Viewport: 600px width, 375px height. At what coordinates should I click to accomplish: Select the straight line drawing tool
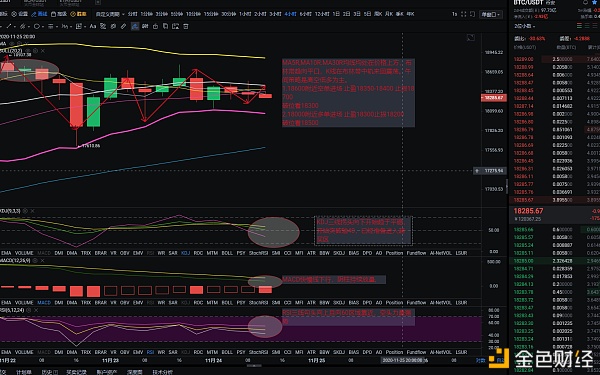(x=9, y=26)
